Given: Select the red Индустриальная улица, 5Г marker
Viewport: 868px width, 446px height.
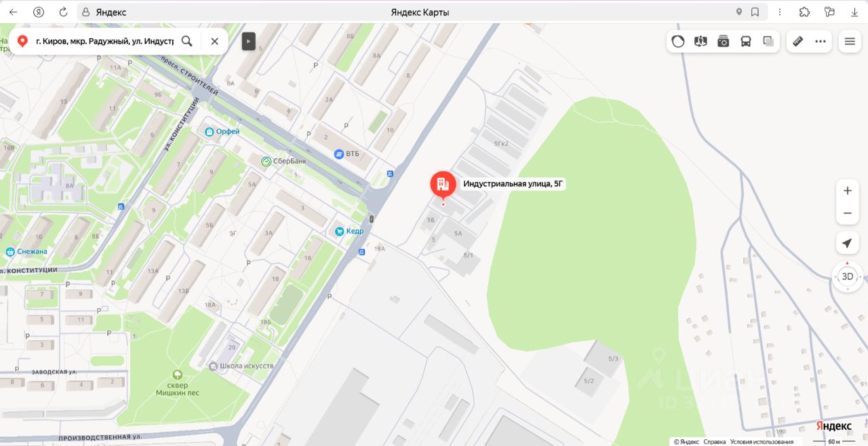Looking at the screenshot, I should (443, 185).
